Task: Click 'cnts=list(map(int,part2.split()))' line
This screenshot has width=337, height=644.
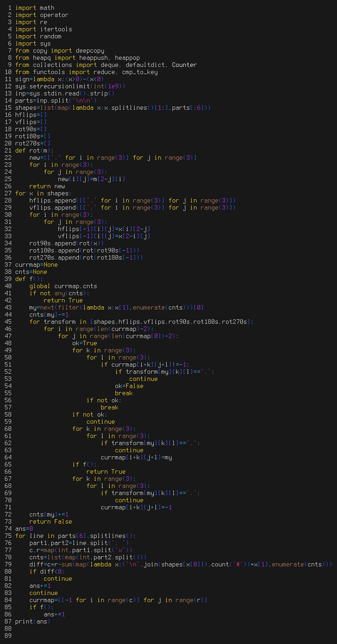Action: [x=88, y=557]
